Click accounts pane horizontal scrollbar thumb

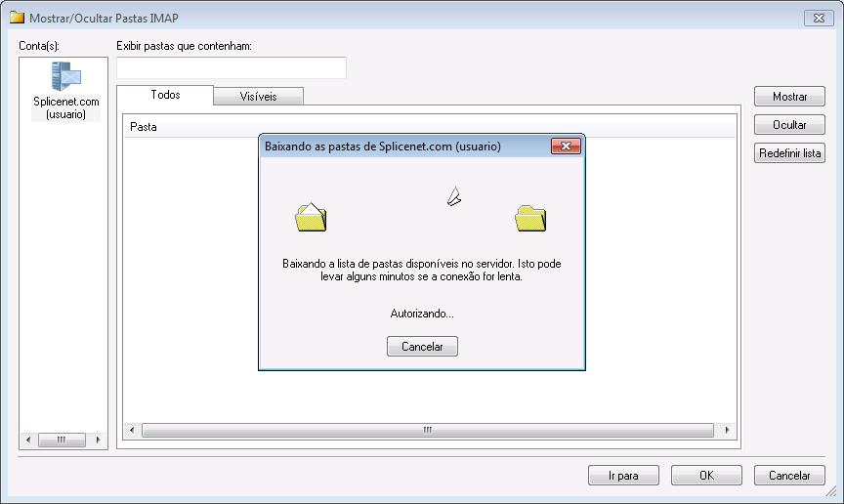click(x=62, y=440)
